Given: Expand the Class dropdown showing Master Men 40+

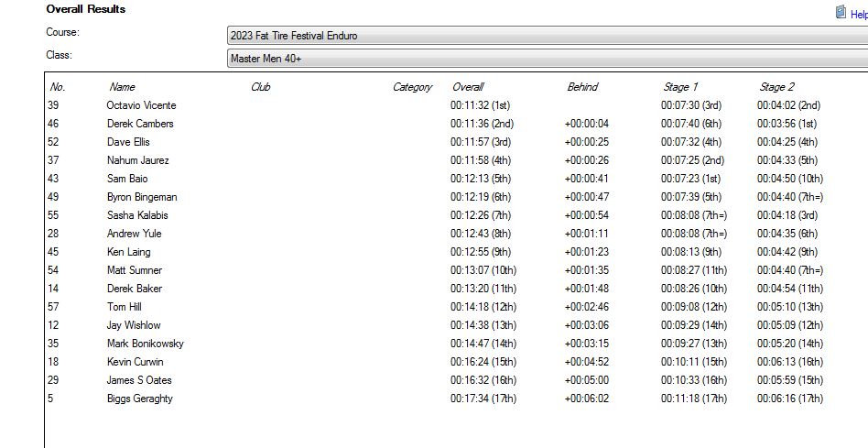Looking at the screenshot, I should pos(547,59).
